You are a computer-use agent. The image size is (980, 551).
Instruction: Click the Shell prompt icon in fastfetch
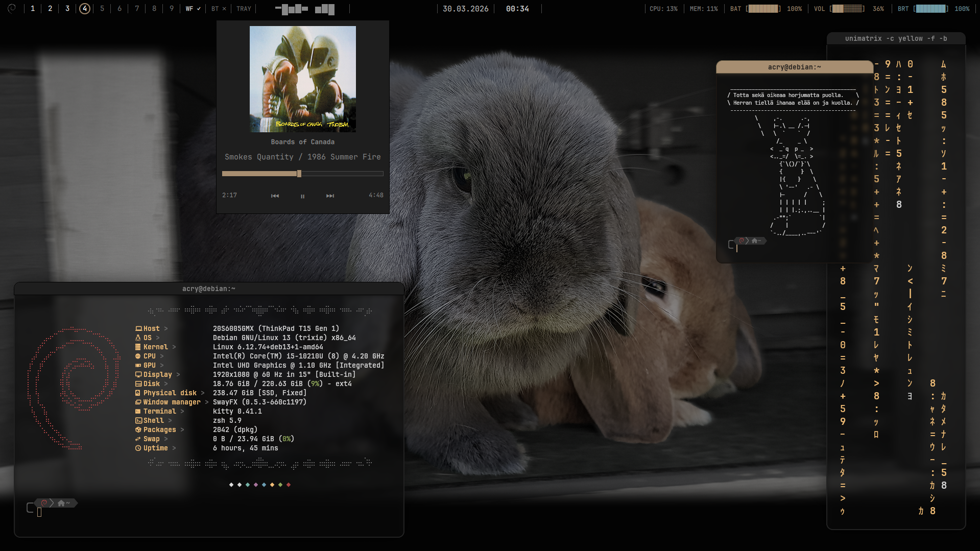pyautogui.click(x=138, y=420)
